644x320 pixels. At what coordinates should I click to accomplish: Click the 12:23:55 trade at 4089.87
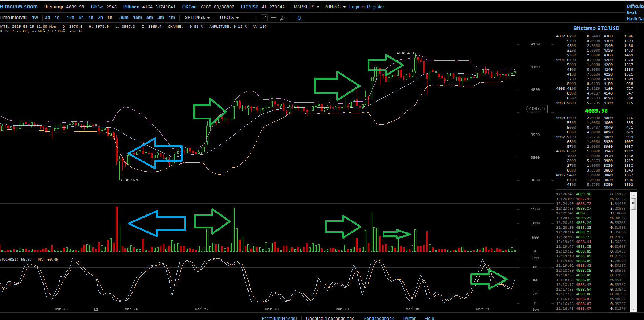coord(591,209)
